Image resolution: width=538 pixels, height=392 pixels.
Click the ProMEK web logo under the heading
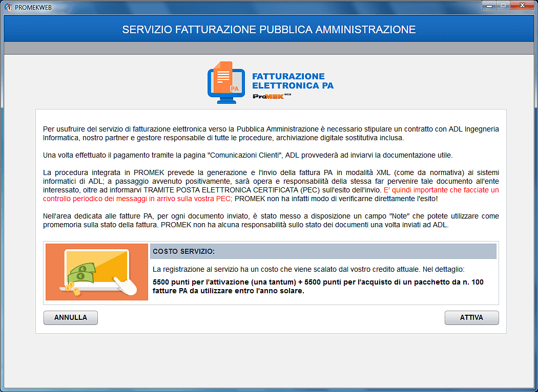click(272, 96)
